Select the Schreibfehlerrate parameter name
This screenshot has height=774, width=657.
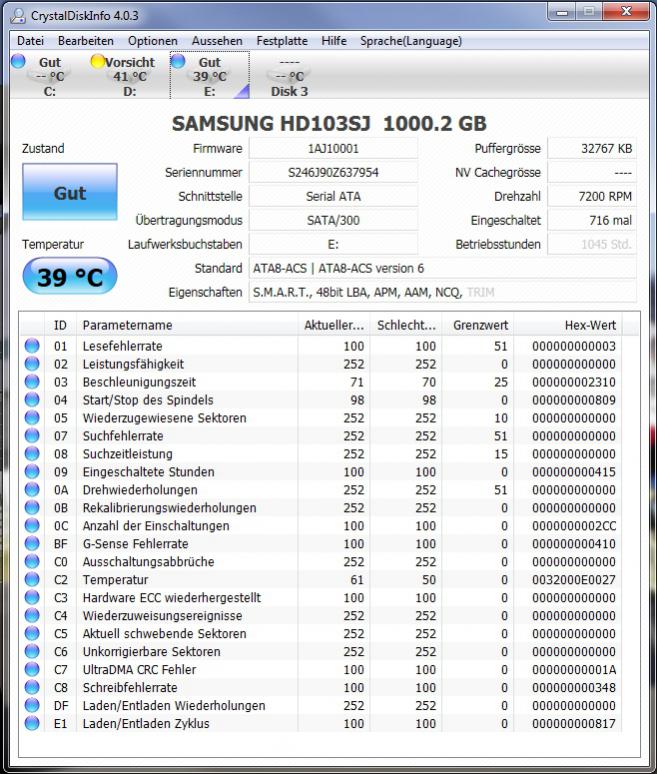pos(130,687)
